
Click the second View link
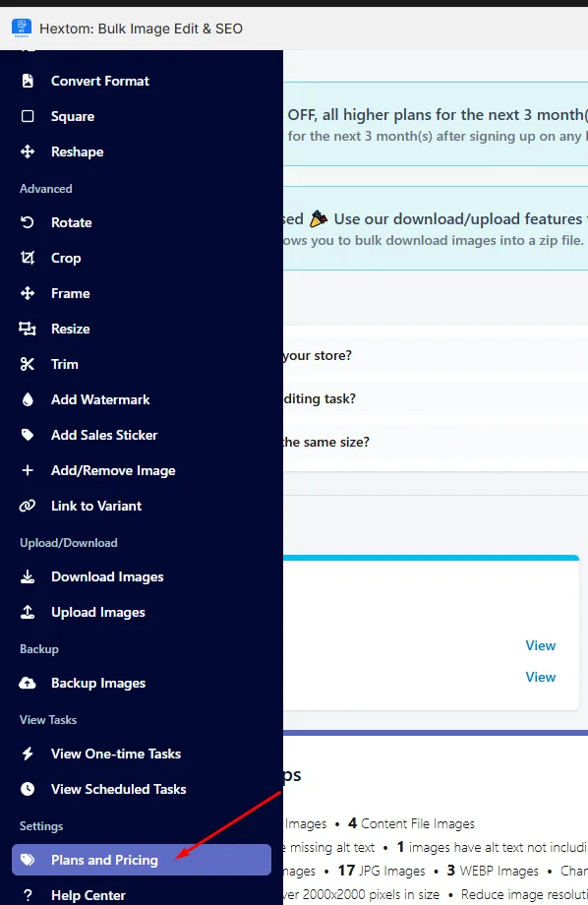pyautogui.click(x=540, y=677)
